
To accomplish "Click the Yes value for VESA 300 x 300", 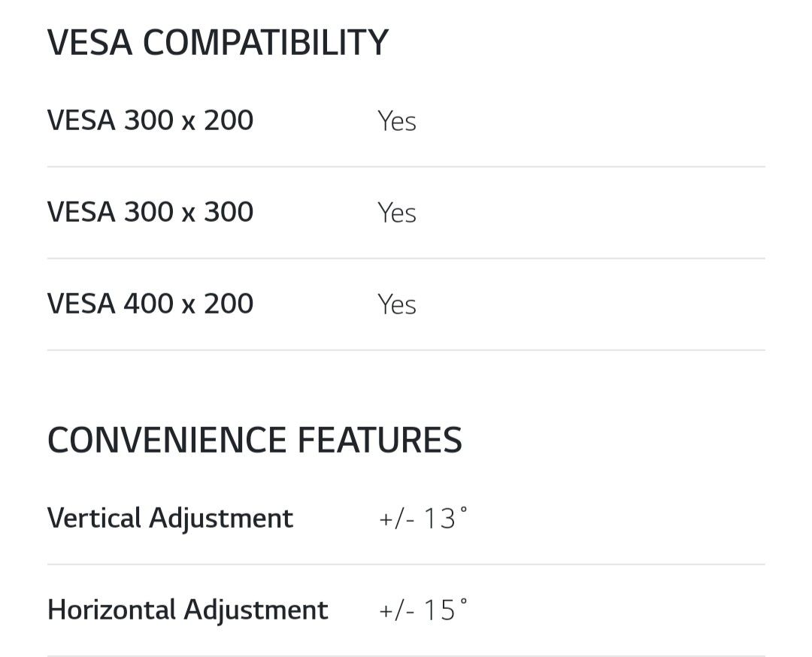I will [397, 213].
